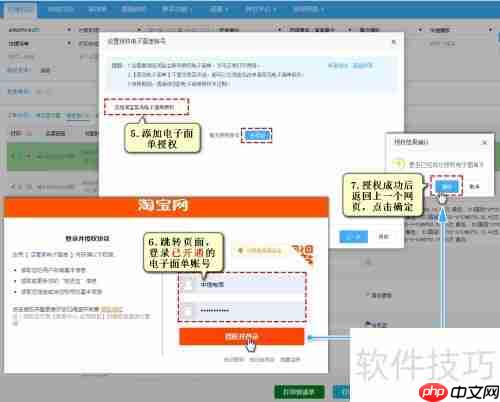The height and width of the screenshot is (402, 500).
Task: Click the orange Taobao authorize-and-login button
Action: coord(242,336)
